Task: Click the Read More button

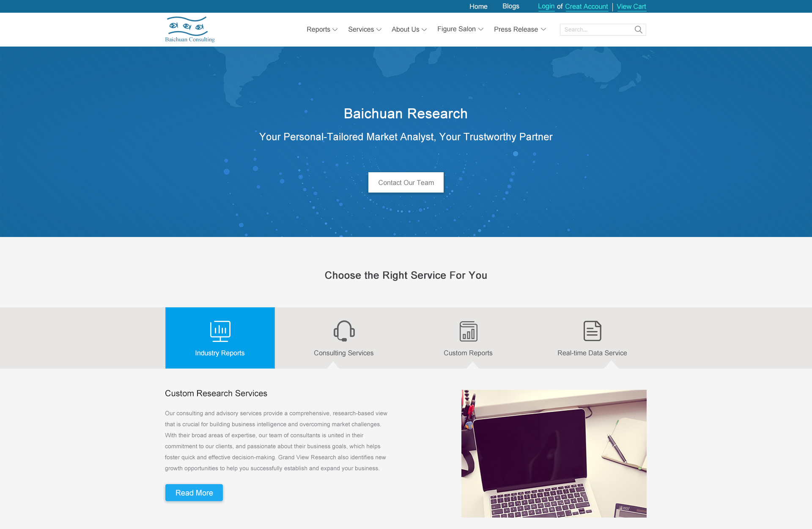Action: [x=194, y=493]
